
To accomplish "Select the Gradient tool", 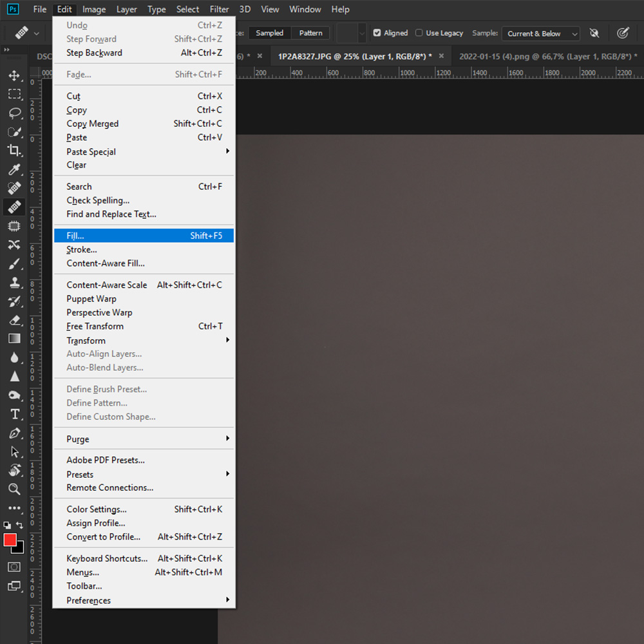I will (14, 339).
